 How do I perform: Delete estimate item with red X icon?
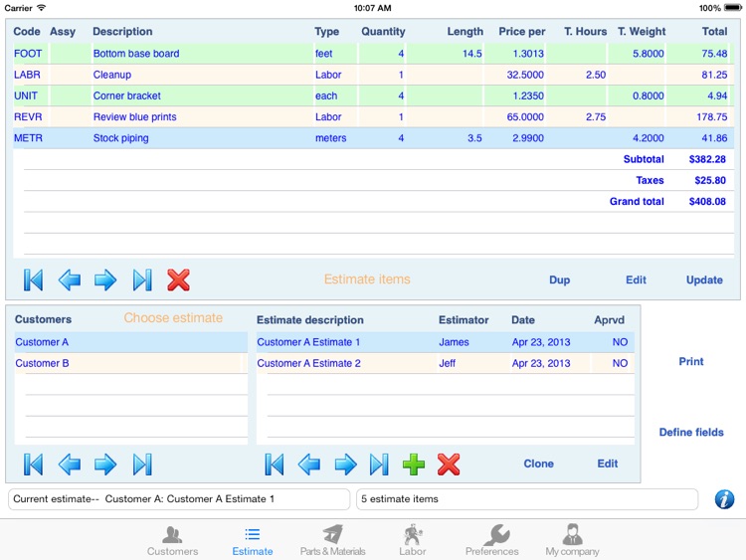(x=178, y=280)
